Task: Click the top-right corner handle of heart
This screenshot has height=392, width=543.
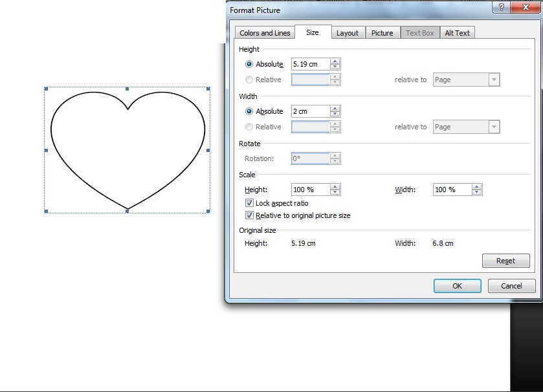Action: pos(208,89)
